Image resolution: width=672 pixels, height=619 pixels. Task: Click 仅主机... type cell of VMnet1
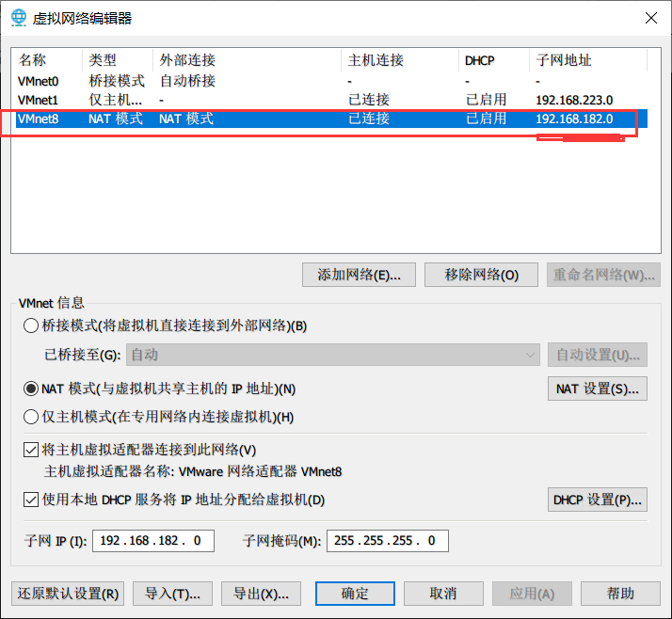115,100
